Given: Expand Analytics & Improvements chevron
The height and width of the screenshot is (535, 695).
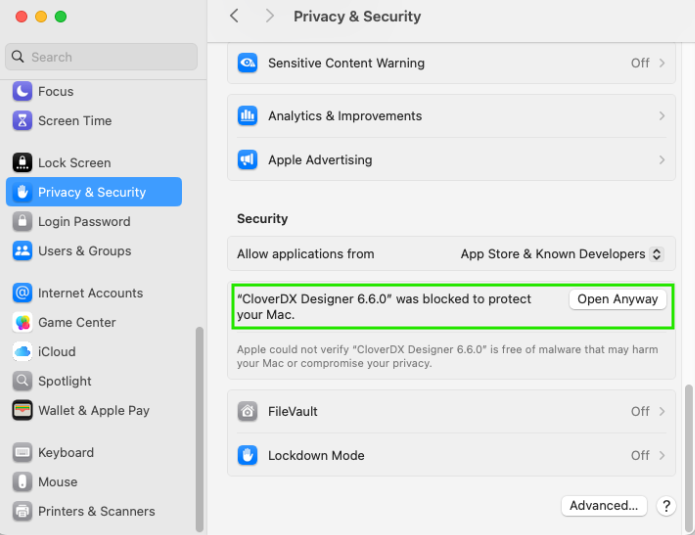Looking at the screenshot, I should coord(662,116).
